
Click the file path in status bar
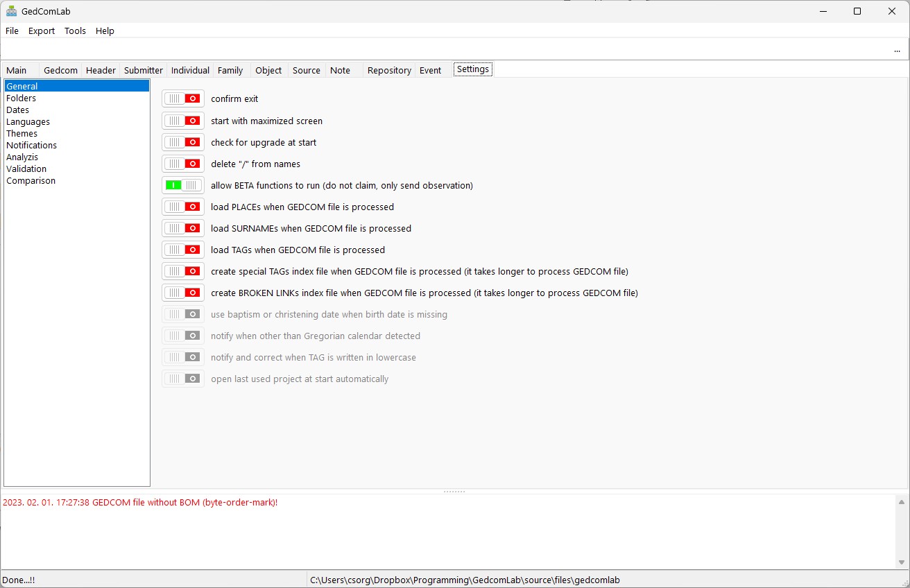click(x=465, y=580)
